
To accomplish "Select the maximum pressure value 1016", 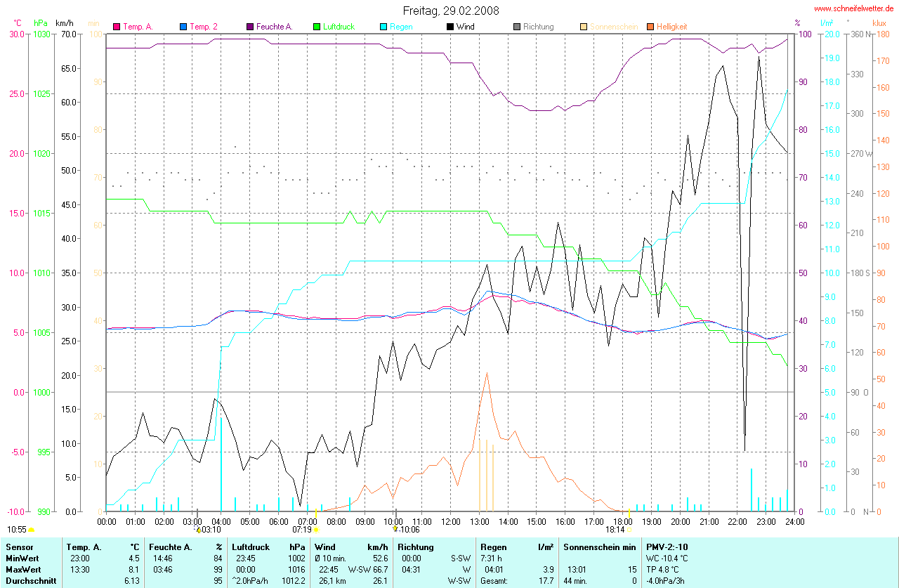I will tap(296, 569).
